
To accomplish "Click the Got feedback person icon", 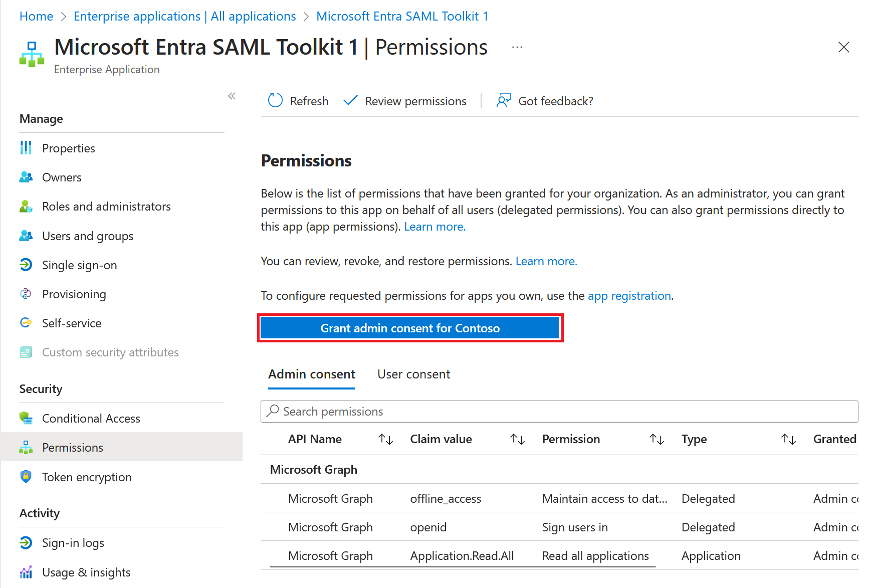I will pyautogui.click(x=504, y=101).
